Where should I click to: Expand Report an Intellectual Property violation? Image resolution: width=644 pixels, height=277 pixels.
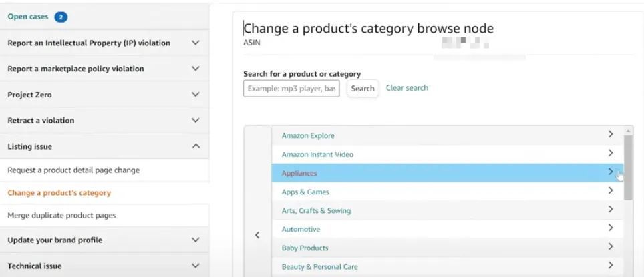click(196, 43)
